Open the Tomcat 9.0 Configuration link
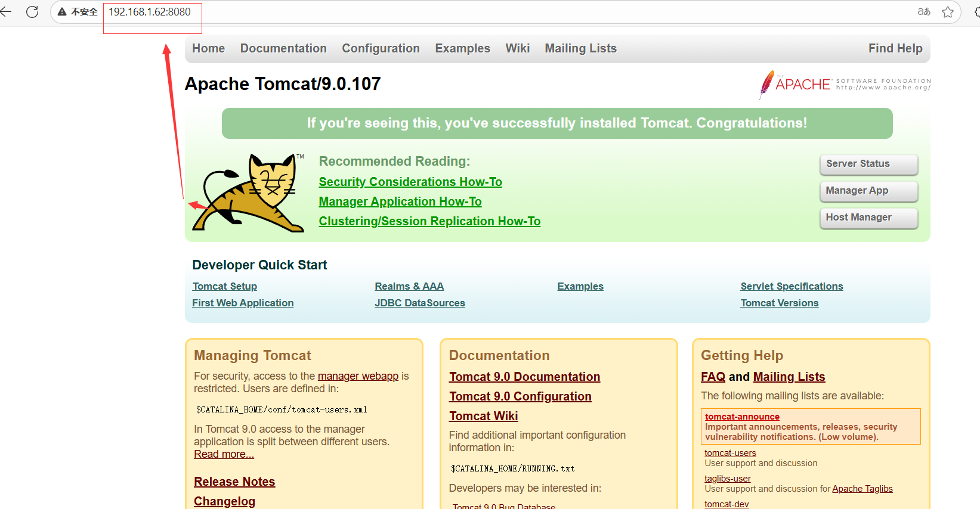The width and height of the screenshot is (980, 509). pos(520,396)
